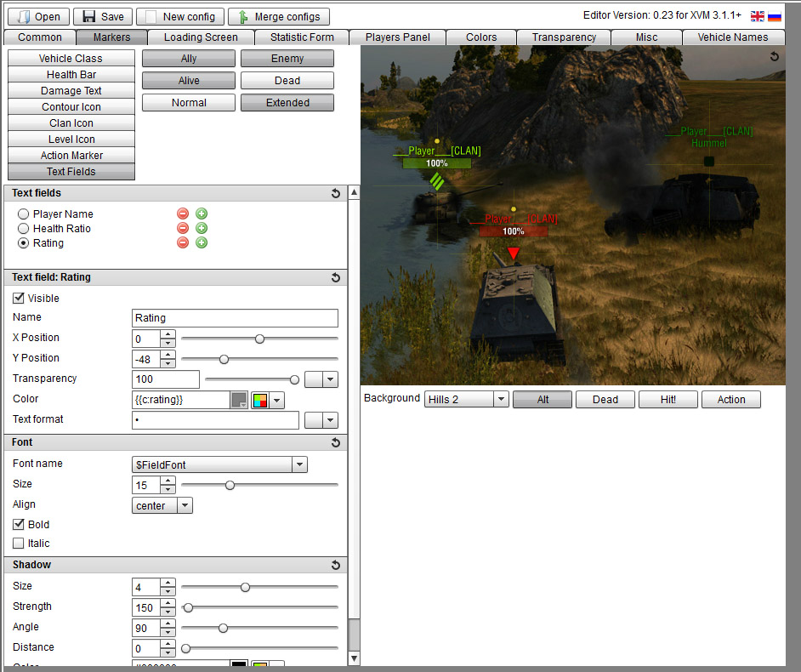This screenshot has height=672, width=801.
Task: Add a field after Rating
Action: click(x=202, y=242)
